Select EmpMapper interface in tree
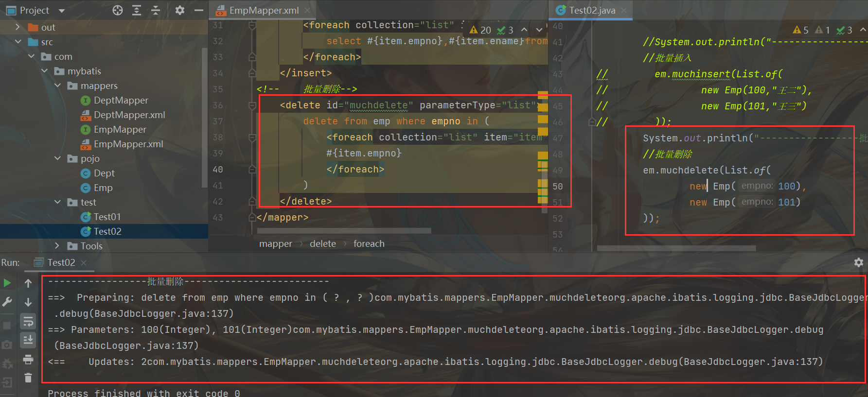This screenshot has width=868, height=397. (x=120, y=129)
